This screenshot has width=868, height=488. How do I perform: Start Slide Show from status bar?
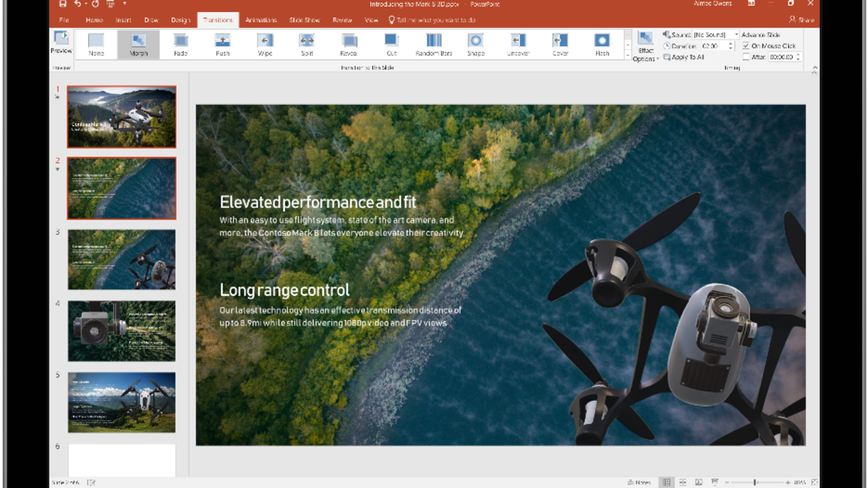(x=715, y=482)
